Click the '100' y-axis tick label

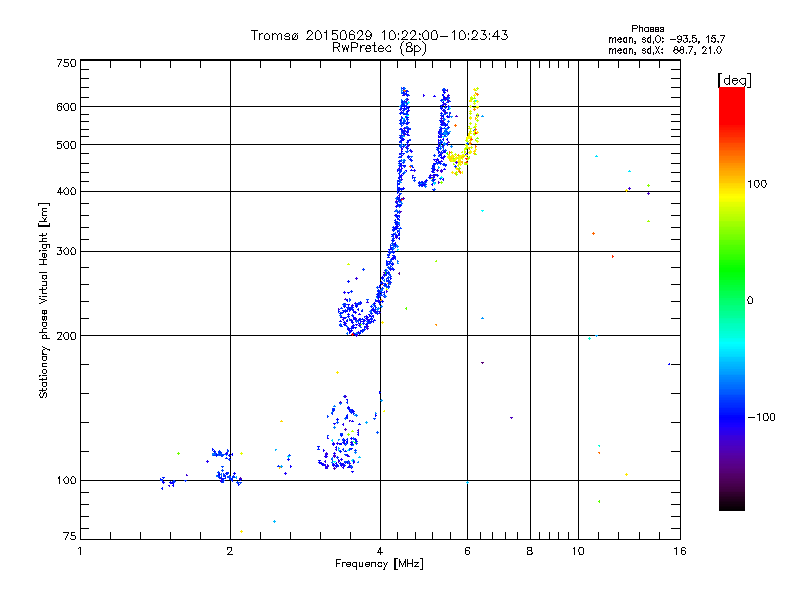click(67, 481)
